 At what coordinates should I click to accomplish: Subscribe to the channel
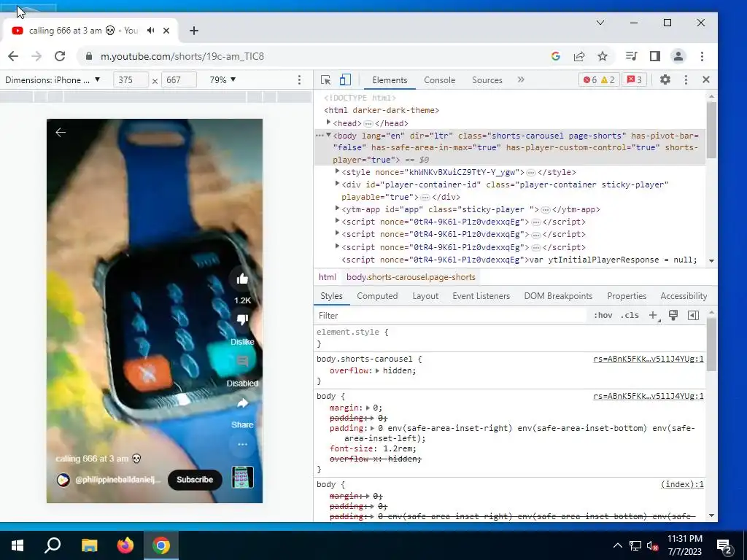coord(195,480)
